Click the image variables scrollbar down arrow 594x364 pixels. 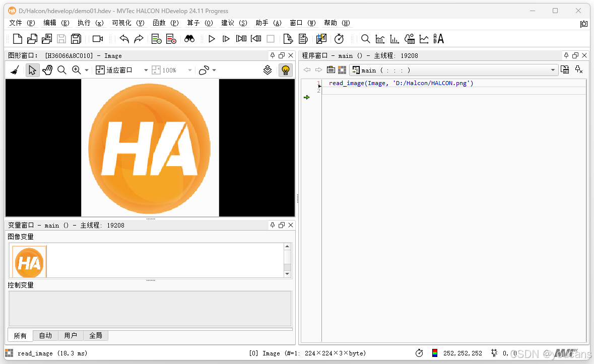click(287, 273)
